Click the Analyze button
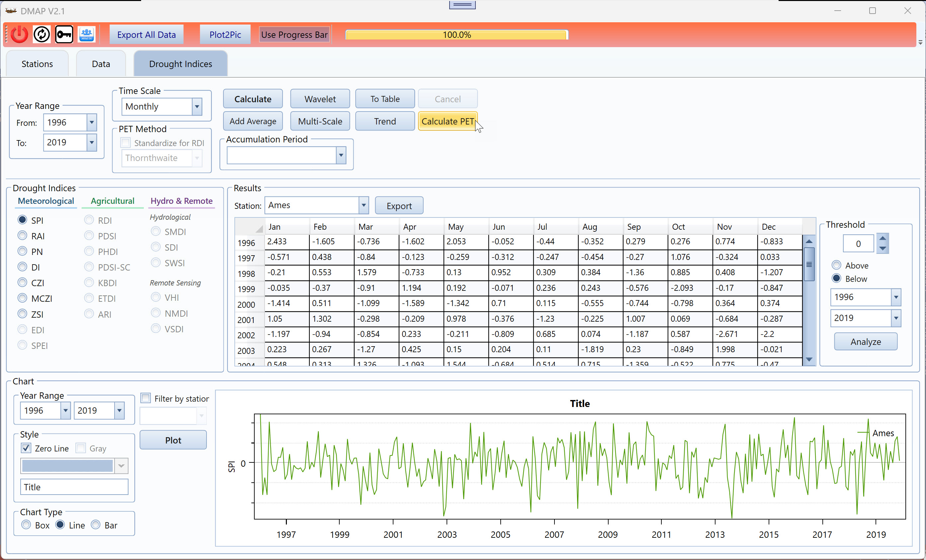The width and height of the screenshot is (926, 560). [866, 342]
